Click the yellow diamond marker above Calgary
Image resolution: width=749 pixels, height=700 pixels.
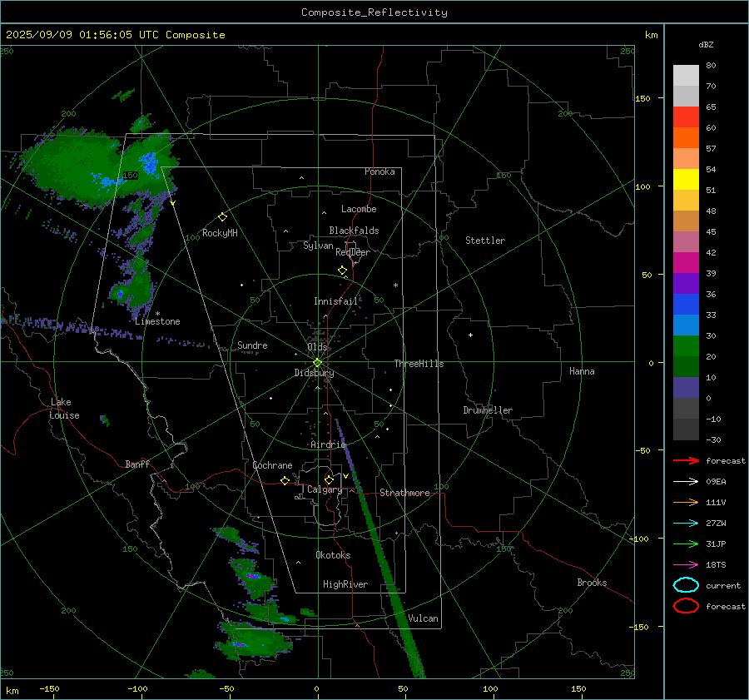click(329, 479)
